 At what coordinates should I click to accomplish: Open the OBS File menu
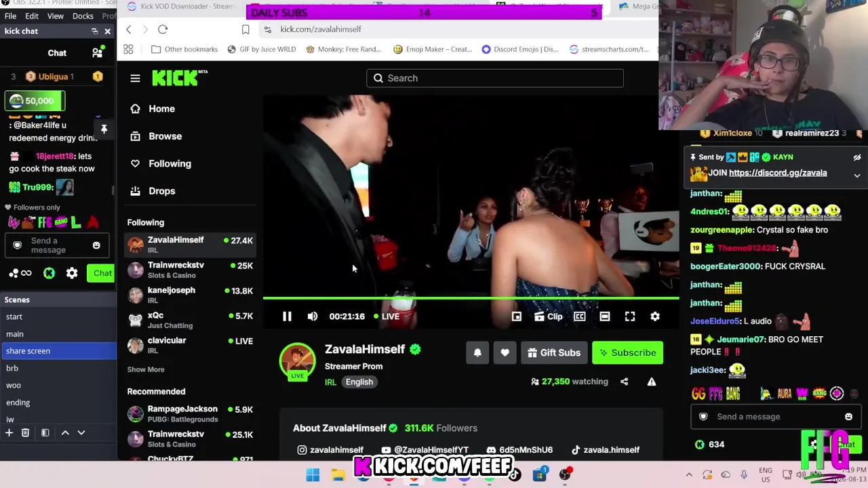click(10, 16)
